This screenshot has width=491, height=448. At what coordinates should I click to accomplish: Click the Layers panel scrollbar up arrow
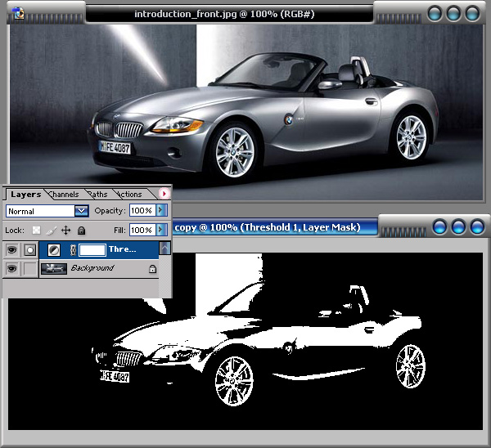(164, 248)
